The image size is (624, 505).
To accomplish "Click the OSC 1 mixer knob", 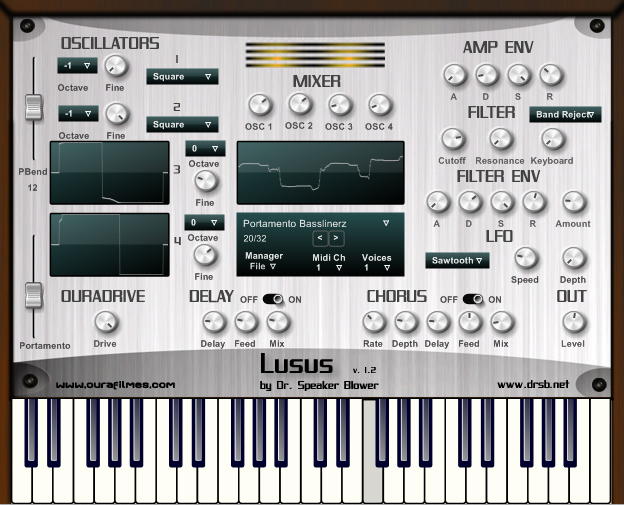I will coord(260,105).
